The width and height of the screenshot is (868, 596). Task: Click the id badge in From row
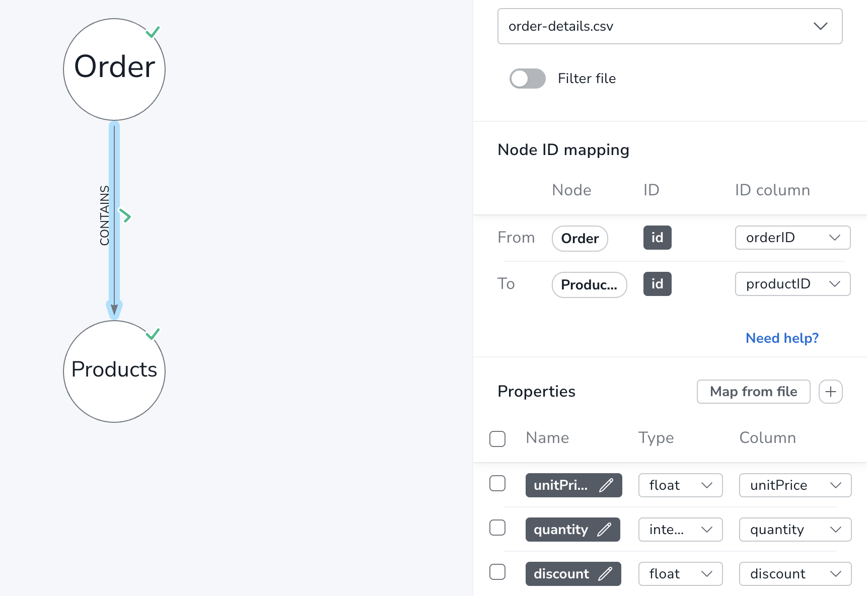click(x=658, y=238)
